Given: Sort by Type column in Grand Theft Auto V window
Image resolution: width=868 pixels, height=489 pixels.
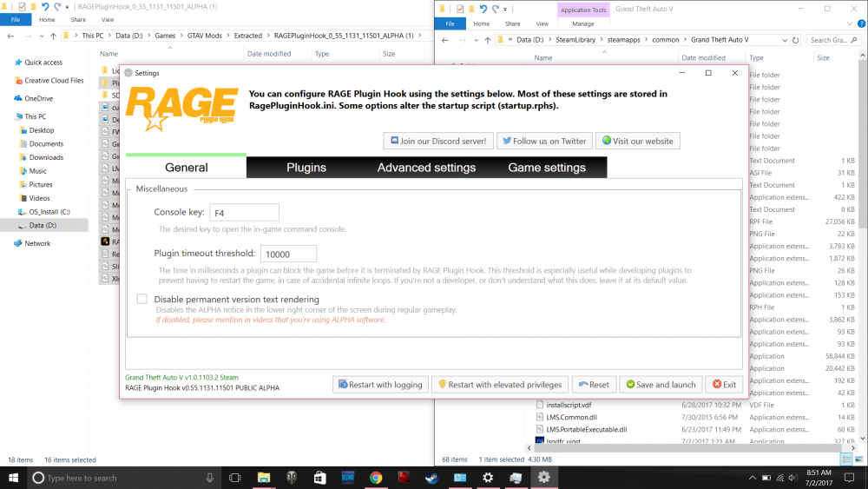Looking at the screenshot, I should click(756, 57).
